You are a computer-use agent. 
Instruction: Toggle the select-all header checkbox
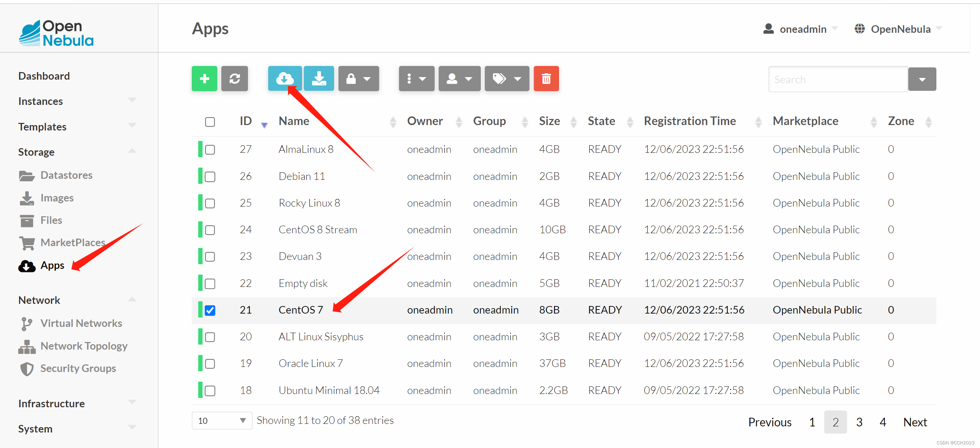[x=210, y=122]
